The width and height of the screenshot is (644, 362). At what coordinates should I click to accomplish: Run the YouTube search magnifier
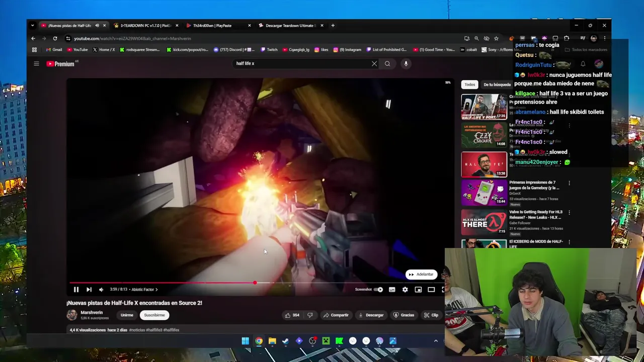(x=387, y=64)
